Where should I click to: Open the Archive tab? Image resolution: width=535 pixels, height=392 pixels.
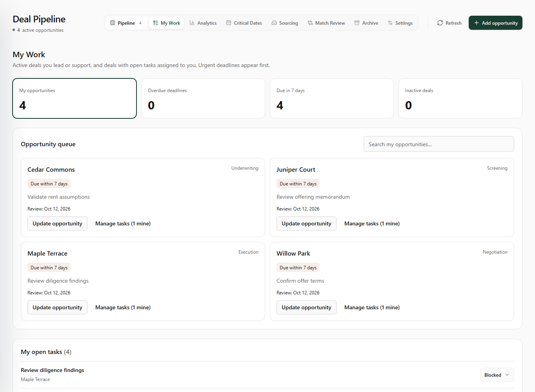pyautogui.click(x=366, y=23)
